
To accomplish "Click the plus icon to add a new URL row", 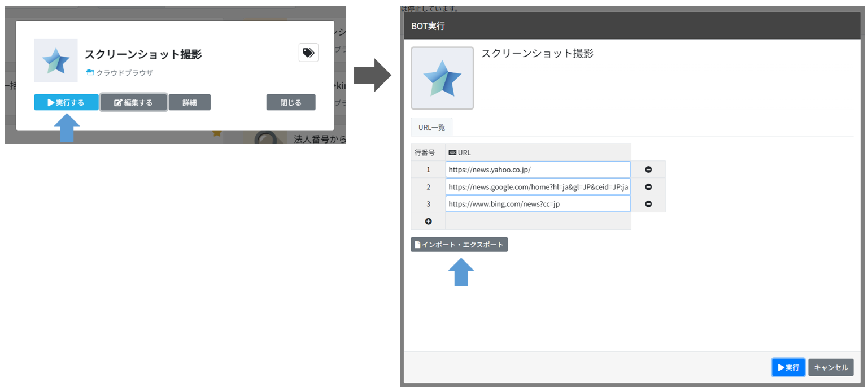I will pos(428,221).
